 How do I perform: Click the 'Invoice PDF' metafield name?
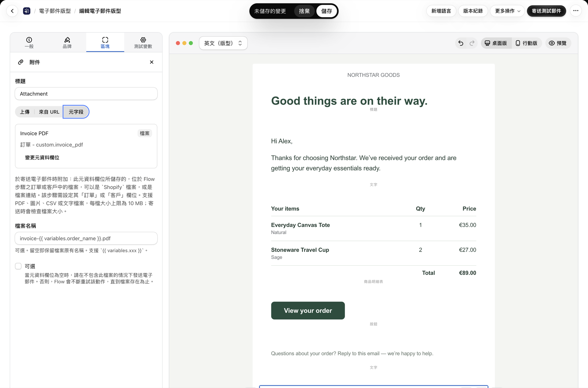pos(34,133)
